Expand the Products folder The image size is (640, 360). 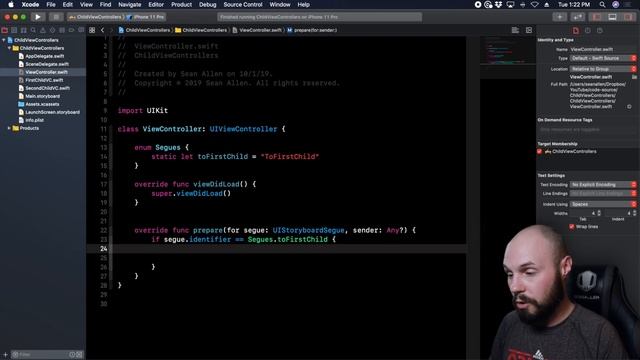[9, 128]
